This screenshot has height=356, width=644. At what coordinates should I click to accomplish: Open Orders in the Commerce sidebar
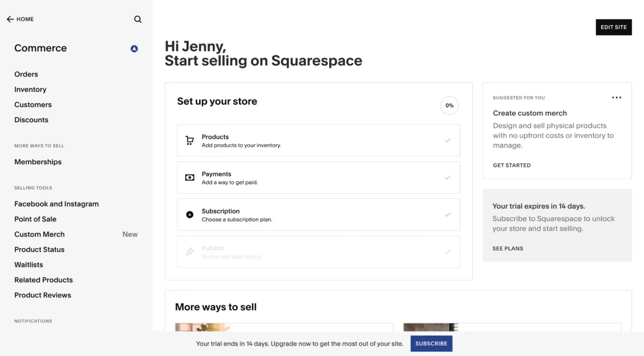click(x=26, y=74)
